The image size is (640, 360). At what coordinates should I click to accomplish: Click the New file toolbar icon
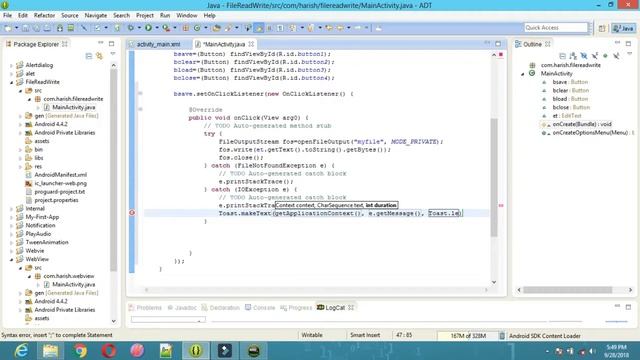(x=8, y=28)
